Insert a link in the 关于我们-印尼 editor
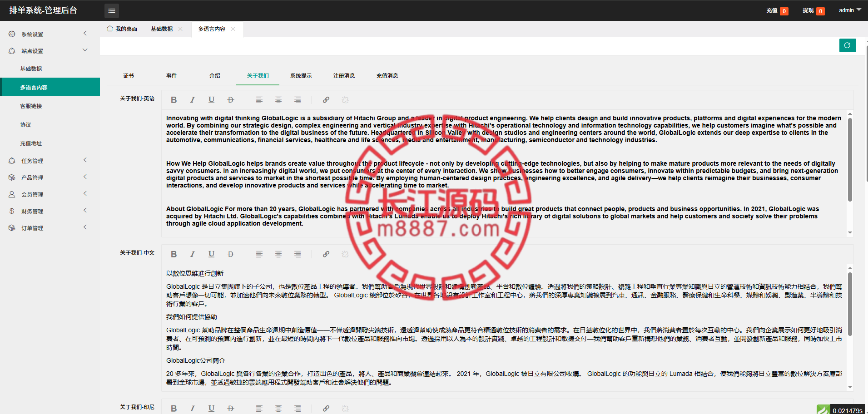 (x=326, y=409)
